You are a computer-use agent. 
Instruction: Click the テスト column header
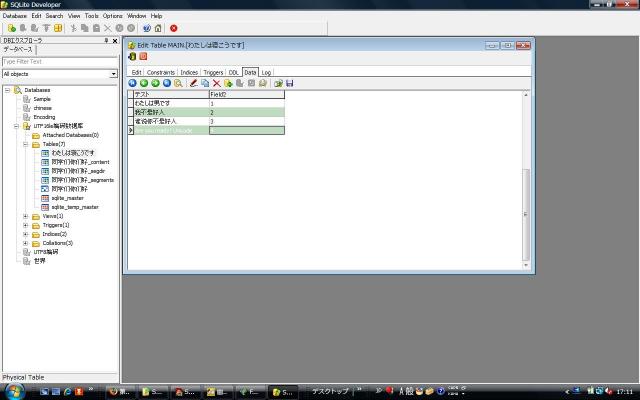171,94
